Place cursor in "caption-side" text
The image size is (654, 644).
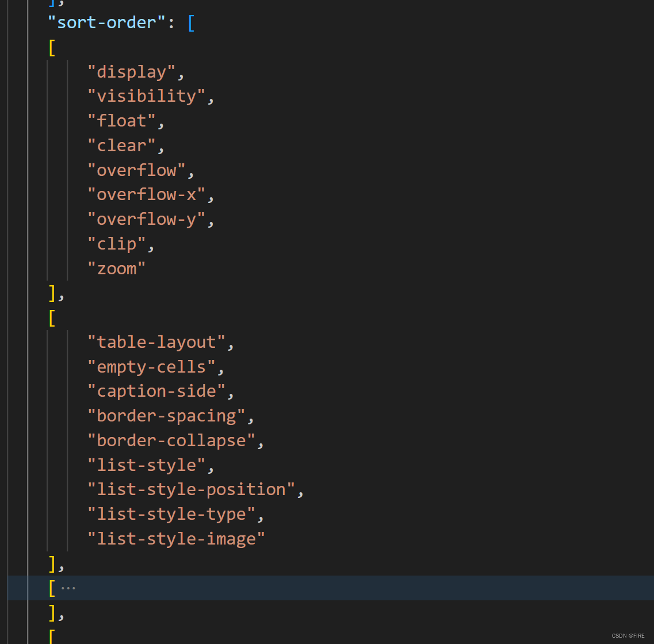click(x=156, y=391)
